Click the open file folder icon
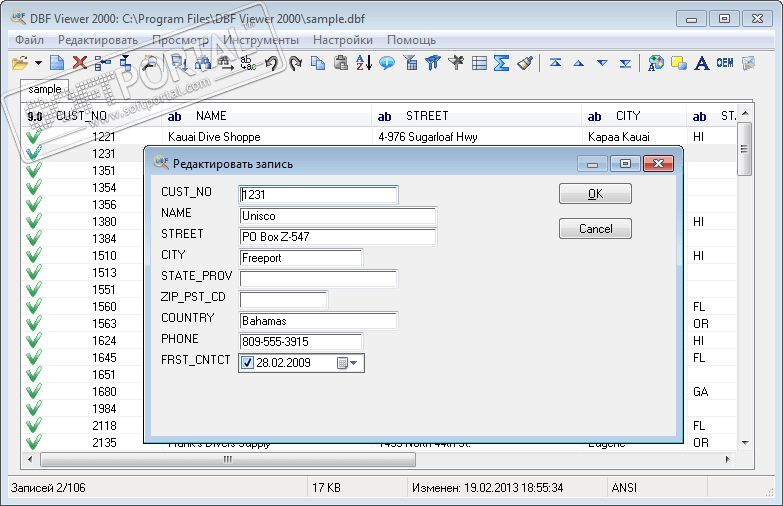This screenshot has width=783, height=506. (x=20, y=63)
